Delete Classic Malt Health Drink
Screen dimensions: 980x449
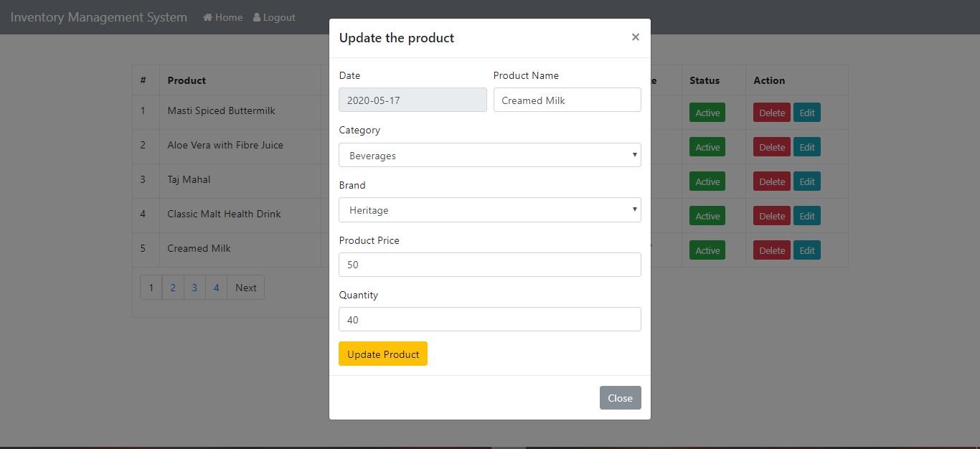772,216
